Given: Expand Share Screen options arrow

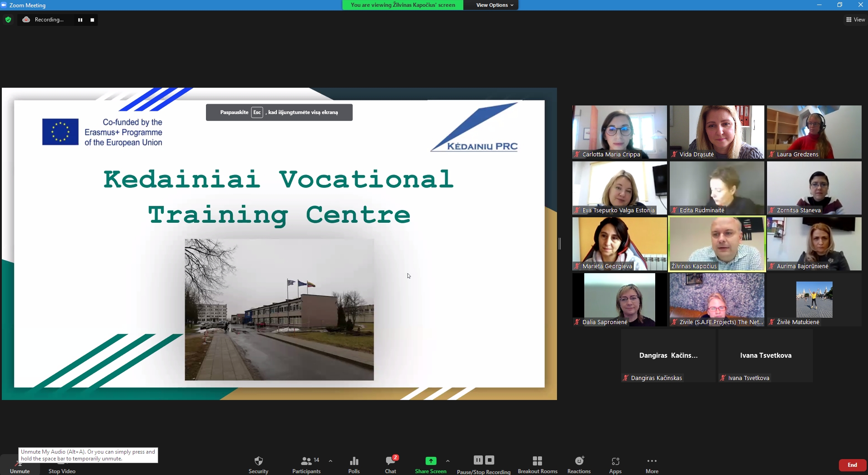Looking at the screenshot, I should (448, 461).
